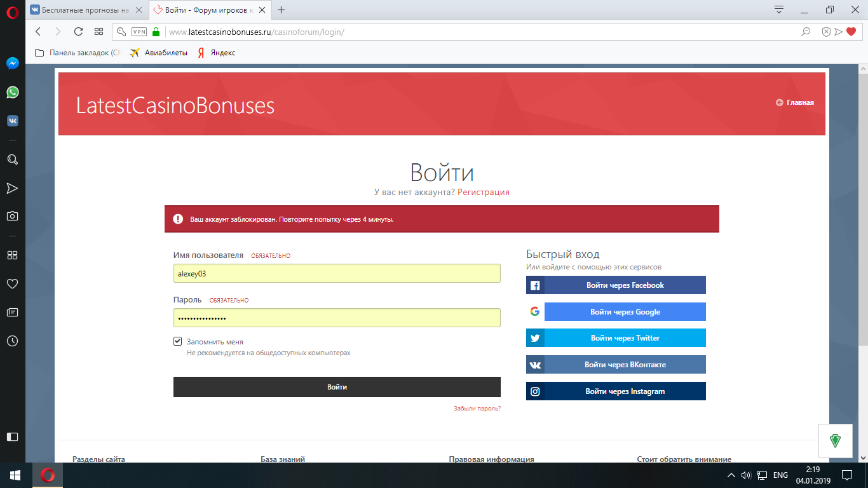Show hidden system tray icons
Screen dimensions: 868x488
731,475
